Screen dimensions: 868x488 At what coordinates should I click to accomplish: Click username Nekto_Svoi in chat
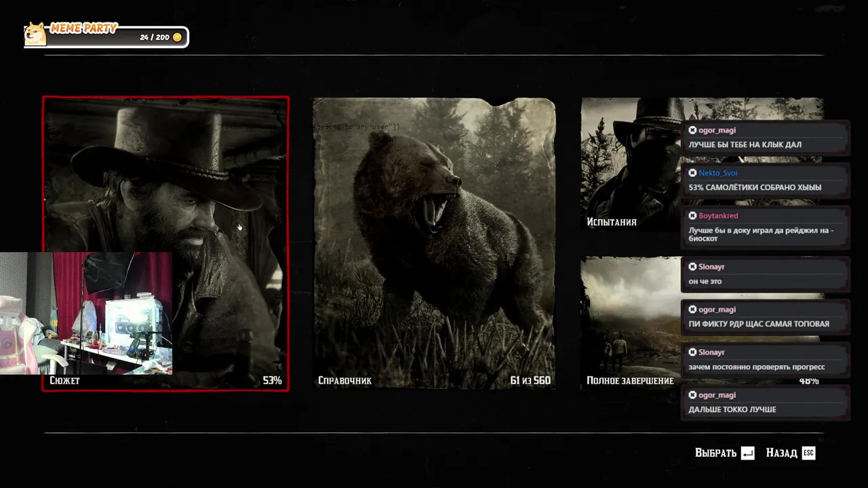717,173
